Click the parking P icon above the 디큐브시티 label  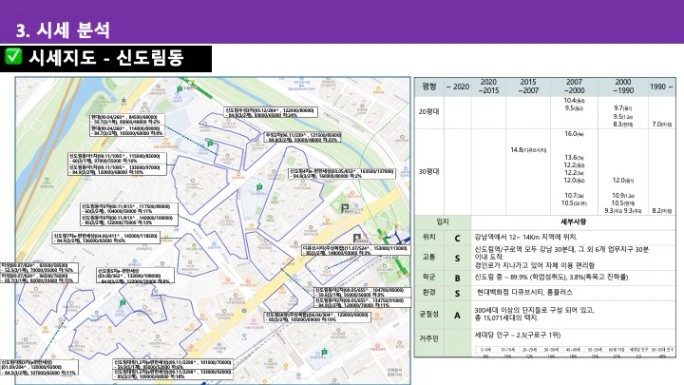[x=357, y=238]
